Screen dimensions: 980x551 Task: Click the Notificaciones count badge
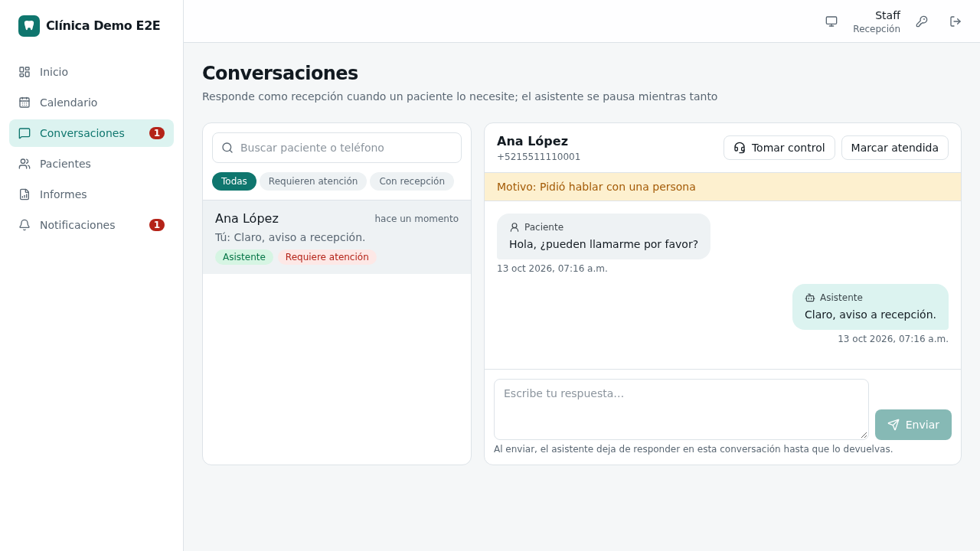pyautogui.click(x=157, y=225)
